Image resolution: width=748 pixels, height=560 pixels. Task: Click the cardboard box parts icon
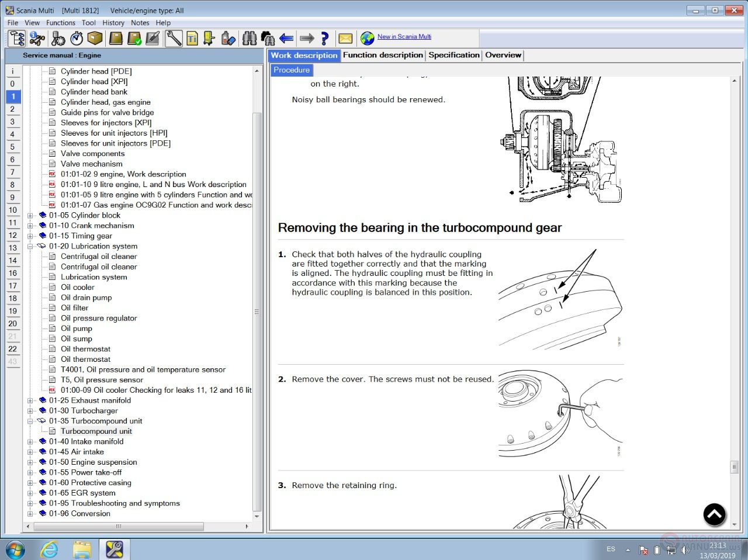pos(95,39)
